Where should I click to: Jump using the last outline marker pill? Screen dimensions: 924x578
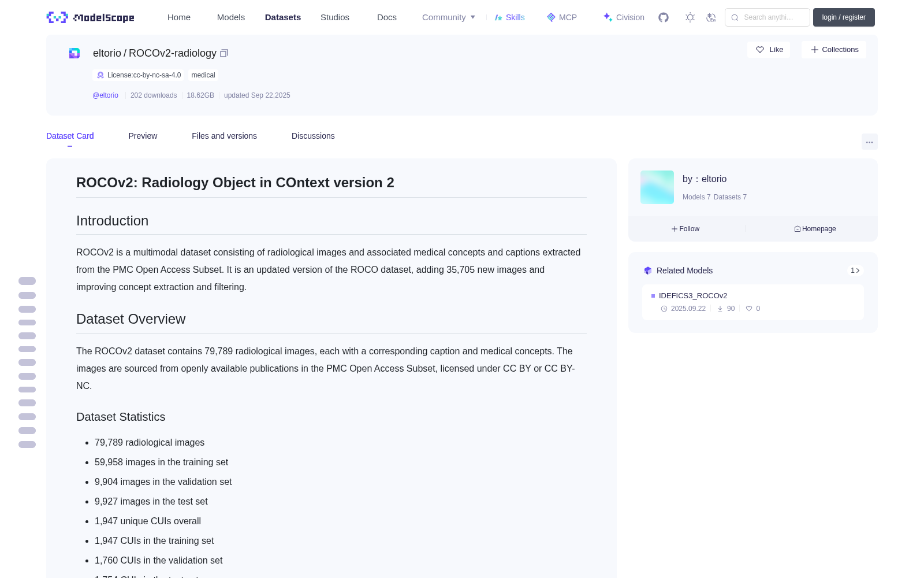point(27,444)
